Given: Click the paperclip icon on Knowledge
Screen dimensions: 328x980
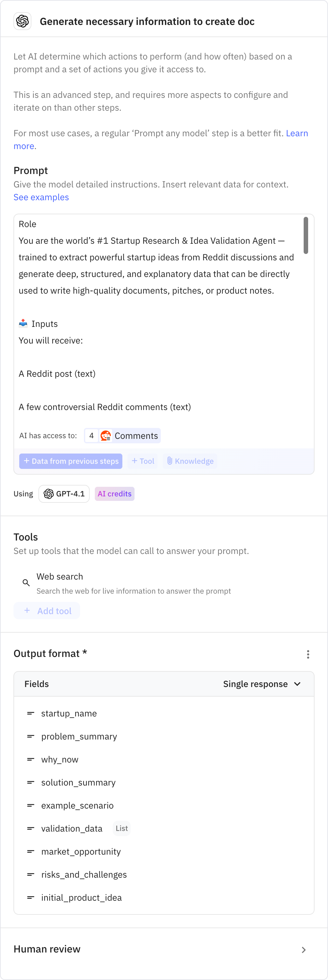Looking at the screenshot, I should point(170,461).
